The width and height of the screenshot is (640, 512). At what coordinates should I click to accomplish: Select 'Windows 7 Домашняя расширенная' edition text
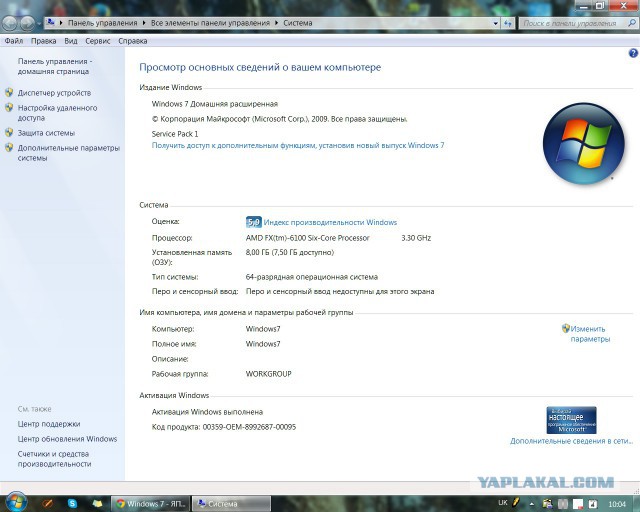tap(215, 104)
